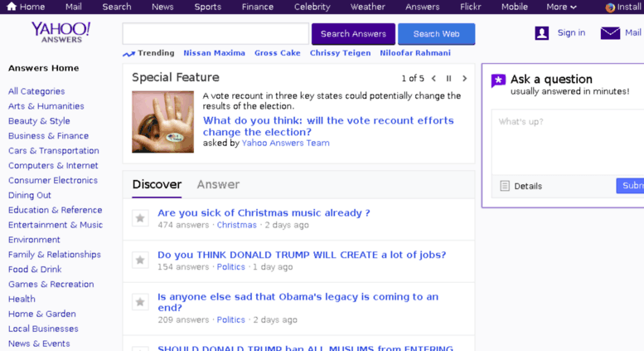The width and height of the screenshot is (644, 351).
Task: Click the Sign in link
Action: point(571,33)
